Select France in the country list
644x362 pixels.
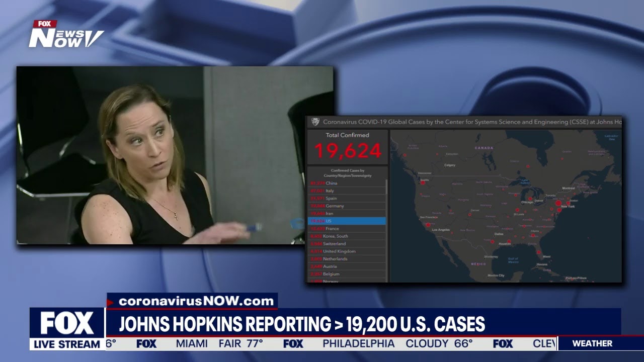tap(347, 228)
